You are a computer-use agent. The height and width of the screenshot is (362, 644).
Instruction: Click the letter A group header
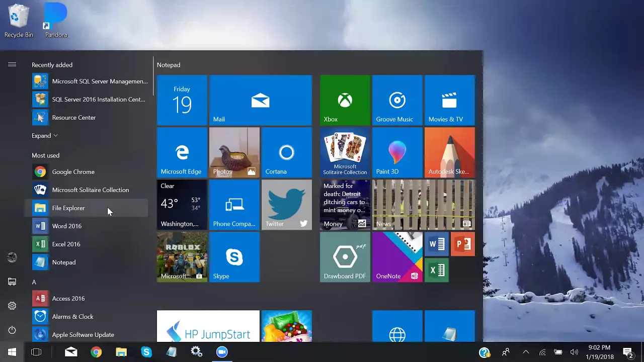[x=34, y=283]
